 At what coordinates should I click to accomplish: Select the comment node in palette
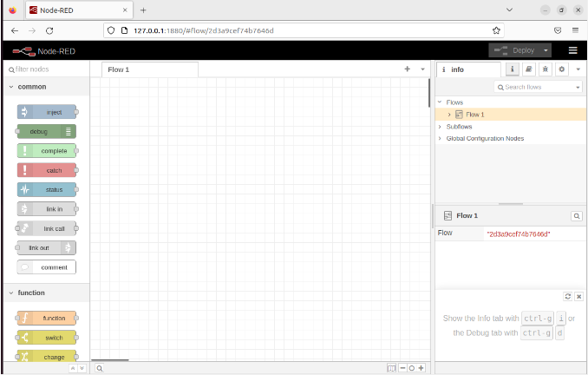coord(47,267)
